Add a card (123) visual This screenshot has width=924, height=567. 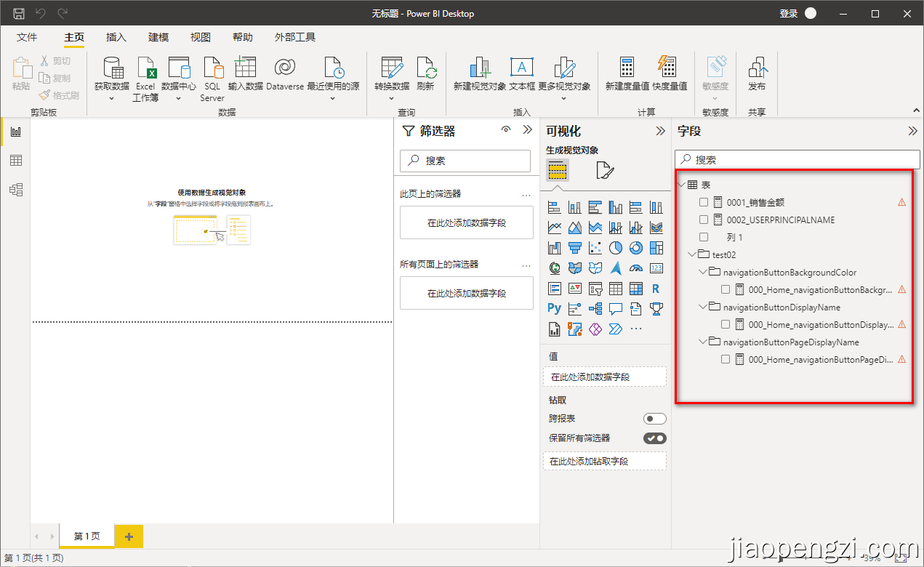click(656, 268)
